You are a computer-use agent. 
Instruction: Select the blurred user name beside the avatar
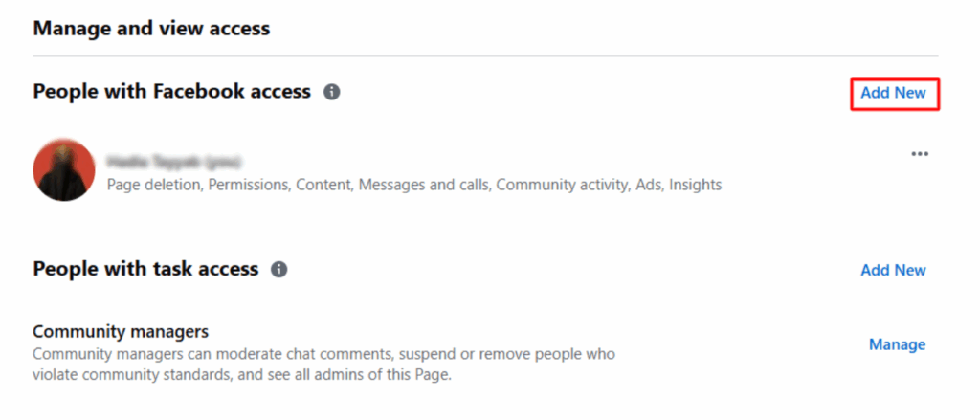pos(173,160)
